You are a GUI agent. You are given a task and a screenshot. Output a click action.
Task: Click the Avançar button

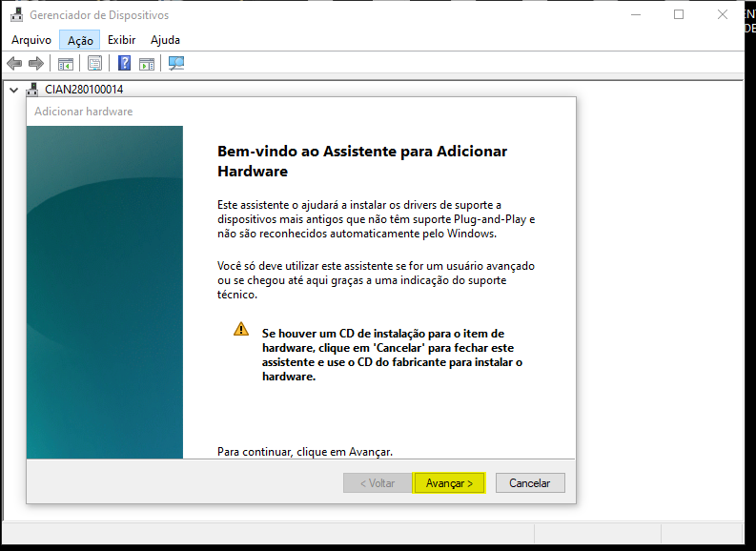pos(449,483)
